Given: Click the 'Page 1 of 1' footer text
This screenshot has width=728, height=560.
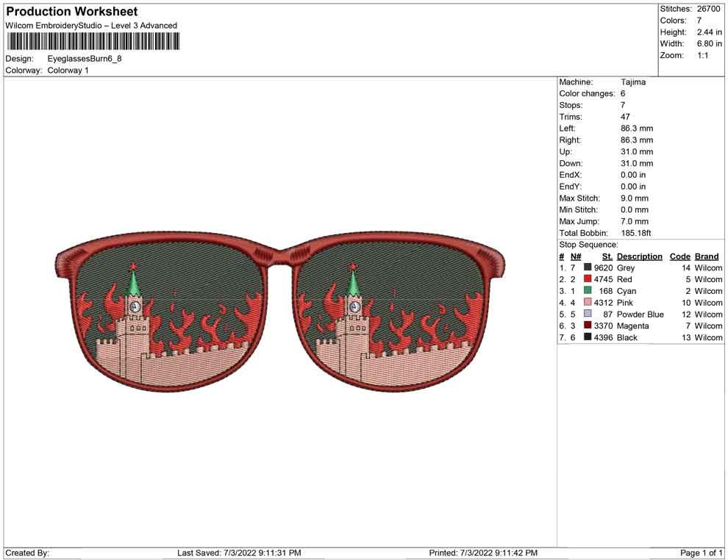Looking at the screenshot, I should point(701,553).
